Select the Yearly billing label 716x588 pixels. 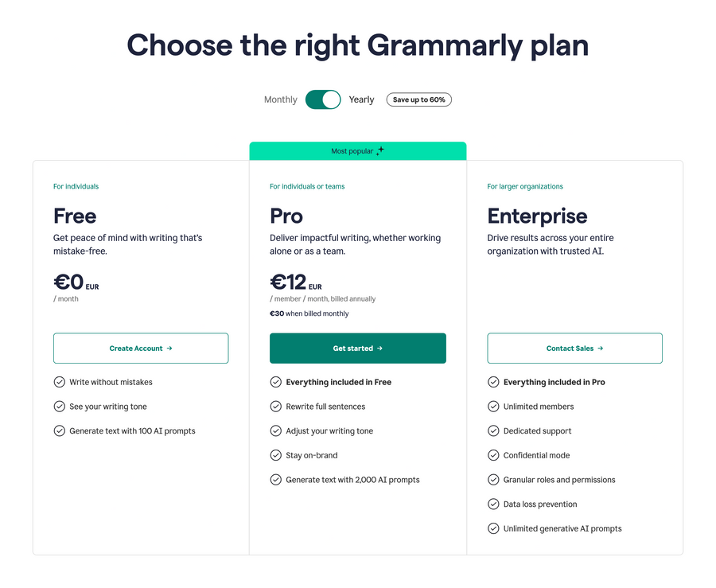[361, 99]
